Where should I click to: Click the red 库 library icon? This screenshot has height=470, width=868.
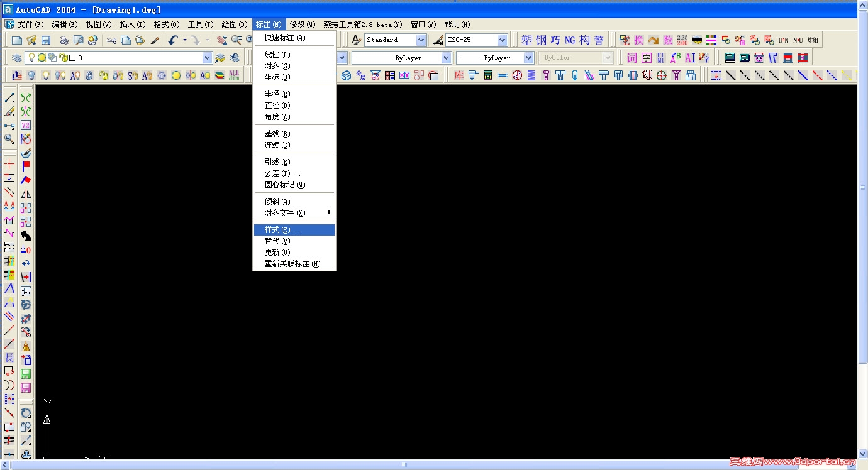tap(459, 75)
